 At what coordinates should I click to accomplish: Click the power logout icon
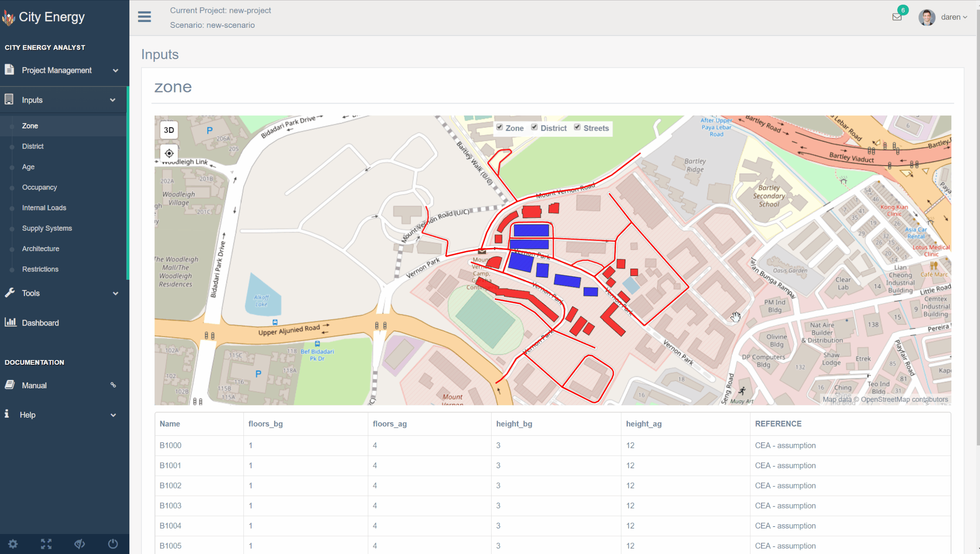[x=113, y=544]
